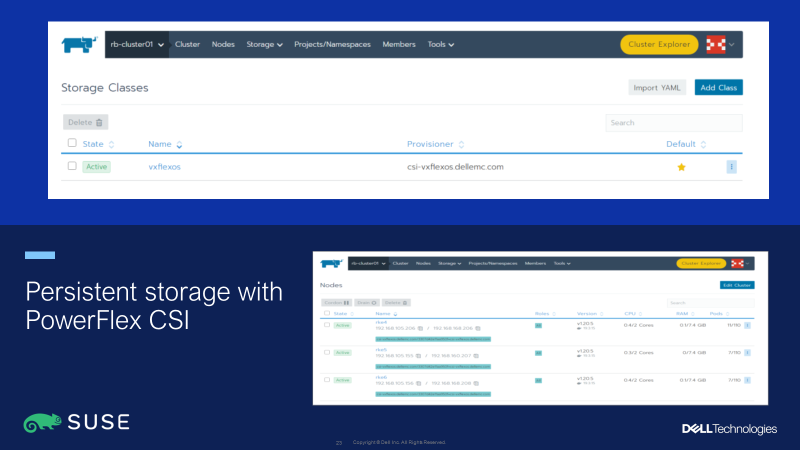800x450 pixels.
Task: Open the rke4 node link
Action: point(381,322)
